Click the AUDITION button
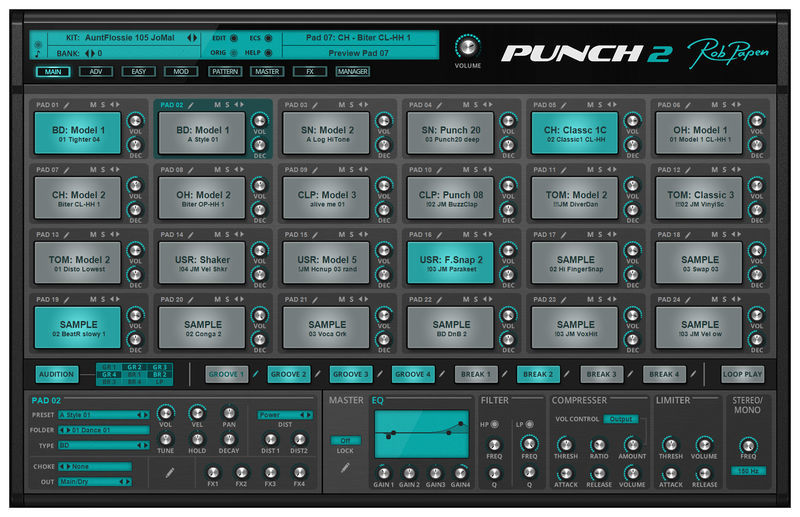Viewport: 800px width, 517px height. pyautogui.click(x=57, y=374)
